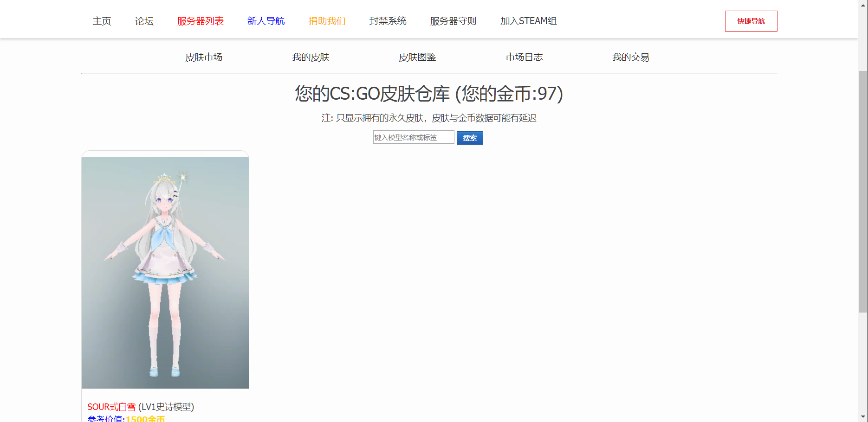The image size is (868, 422).
Task: Switch to the 皮肤市场 skin market tab
Action: tap(204, 57)
